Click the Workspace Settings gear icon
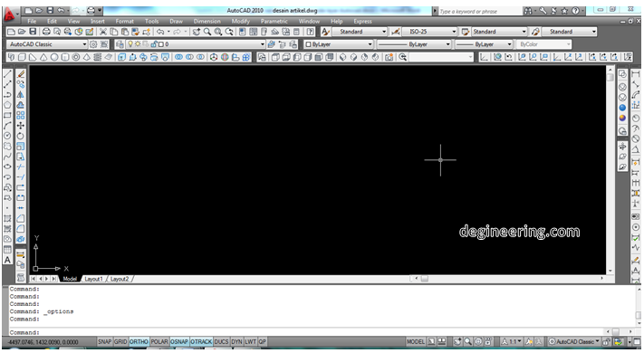 pos(93,44)
